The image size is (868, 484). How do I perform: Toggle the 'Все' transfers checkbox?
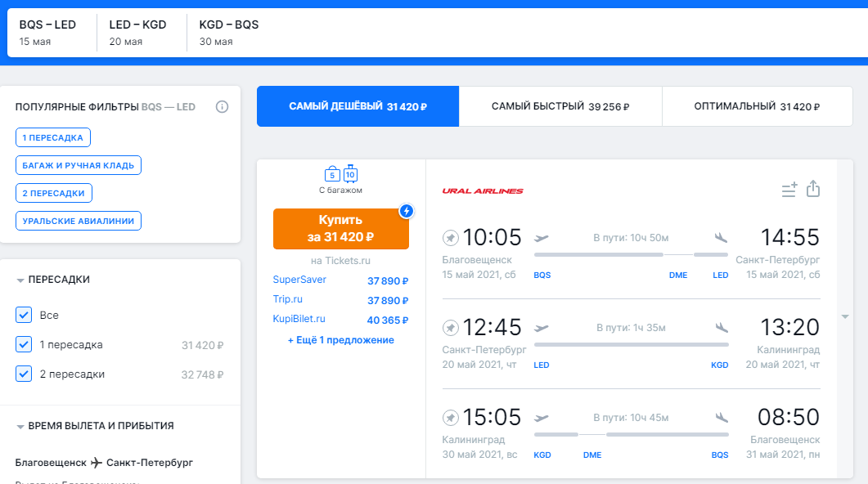coord(24,315)
